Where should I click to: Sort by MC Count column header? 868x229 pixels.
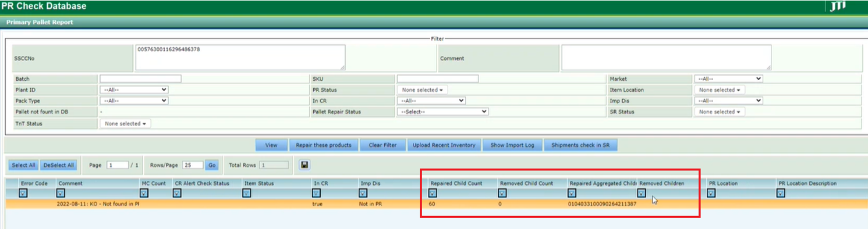coord(154,183)
